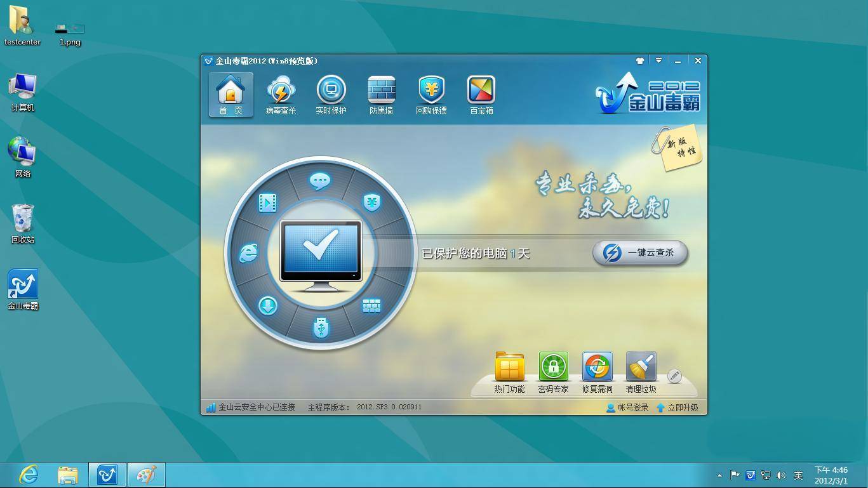Click the version text 2012.SP3.0.020911
This screenshot has width=868, height=488.
point(389,407)
